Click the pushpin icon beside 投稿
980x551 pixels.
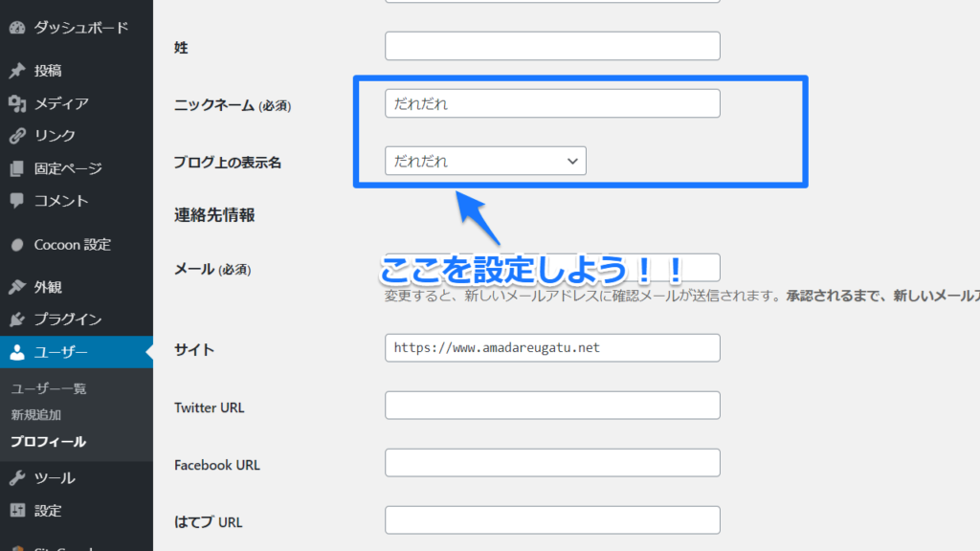[x=17, y=71]
